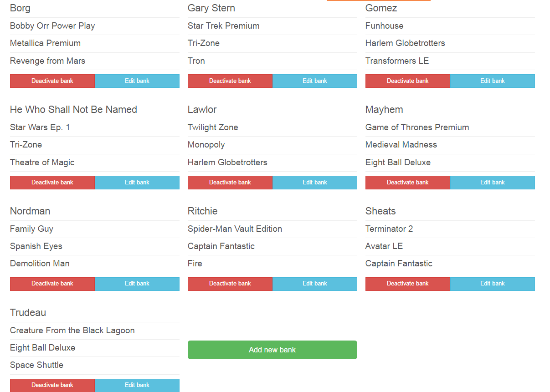The height and width of the screenshot is (392, 550).
Task: Deactivate the Mayhem bank
Action: (x=408, y=183)
